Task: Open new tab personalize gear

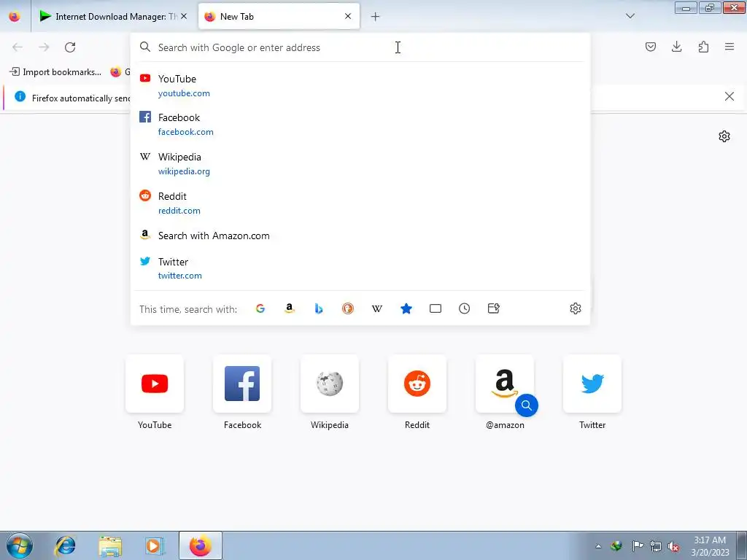Action: click(724, 136)
